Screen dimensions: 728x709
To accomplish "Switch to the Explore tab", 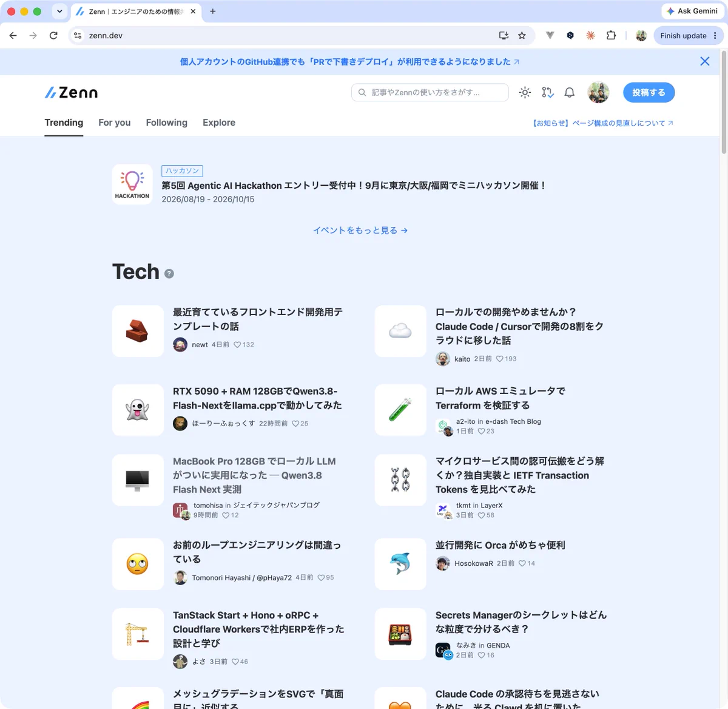I will [x=219, y=123].
